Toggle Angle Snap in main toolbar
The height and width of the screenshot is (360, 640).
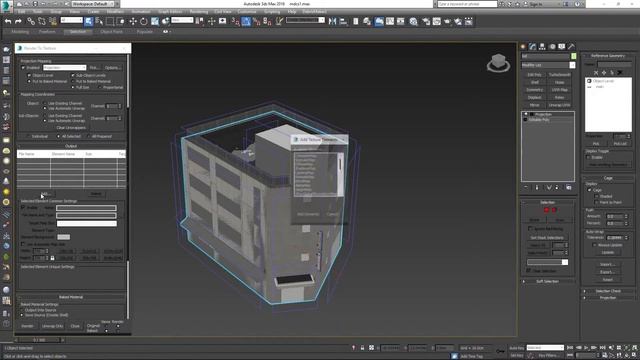246,21
